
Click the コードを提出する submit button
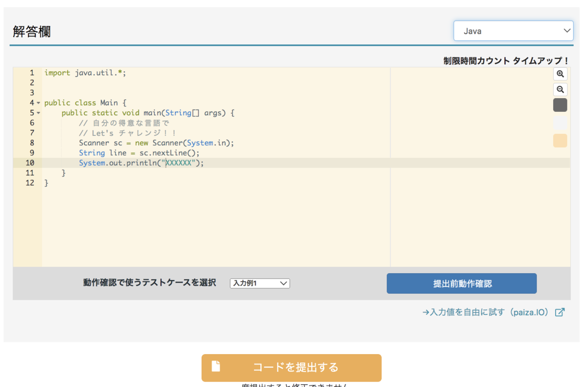292,367
